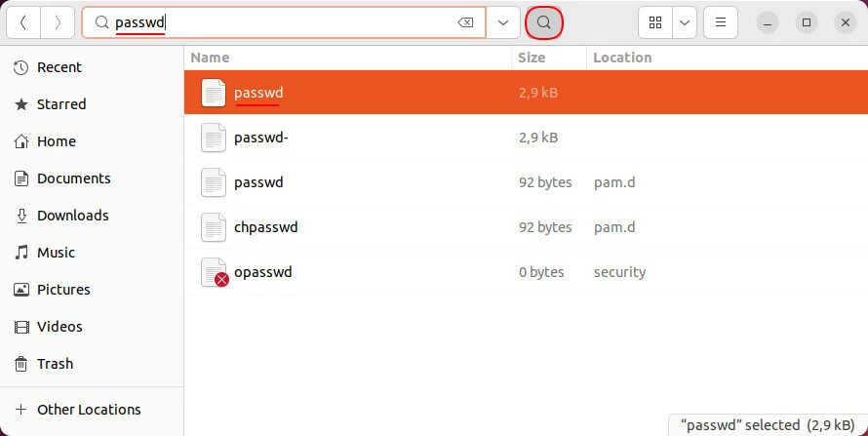
Task: Go to Starred files
Action: click(61, 104)
